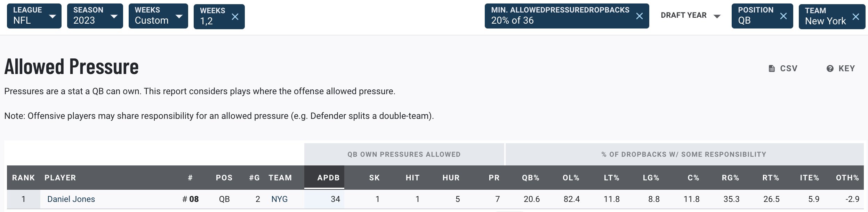
Task: Open the Key help icon
Action: pos(830,68)
